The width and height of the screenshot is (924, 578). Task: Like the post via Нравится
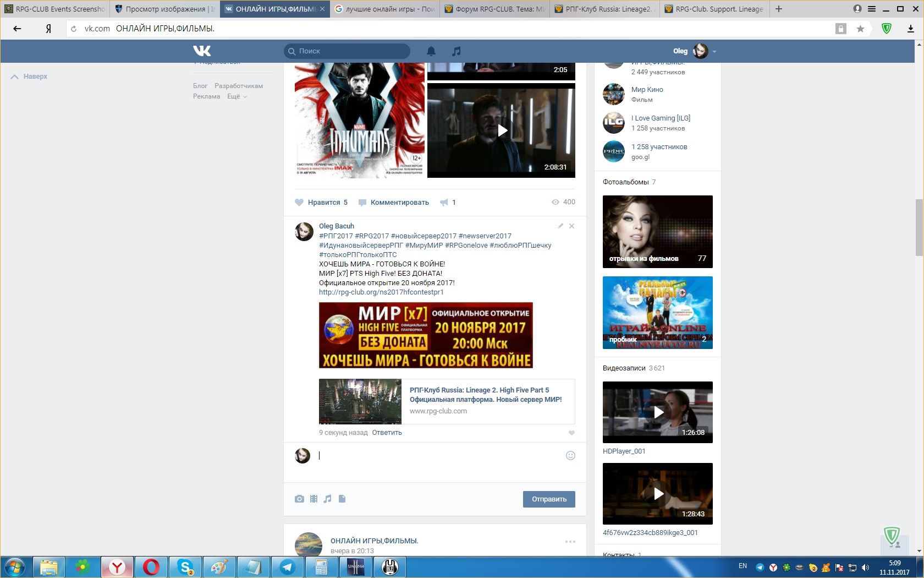322,203
